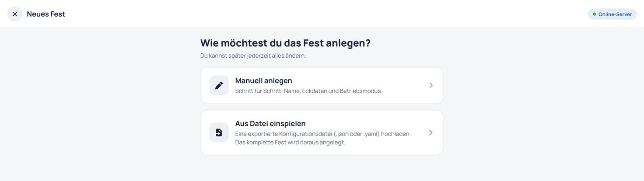Click the 'Online-Server' label text
The width and height of the screenshot is (644, 181).
pyautogui.click(x=615, y=14)
